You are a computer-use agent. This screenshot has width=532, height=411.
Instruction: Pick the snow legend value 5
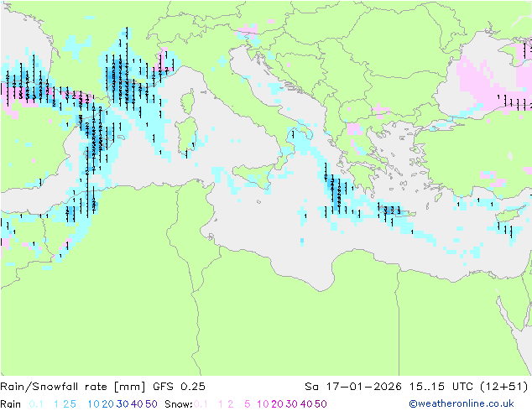point(248,404)
